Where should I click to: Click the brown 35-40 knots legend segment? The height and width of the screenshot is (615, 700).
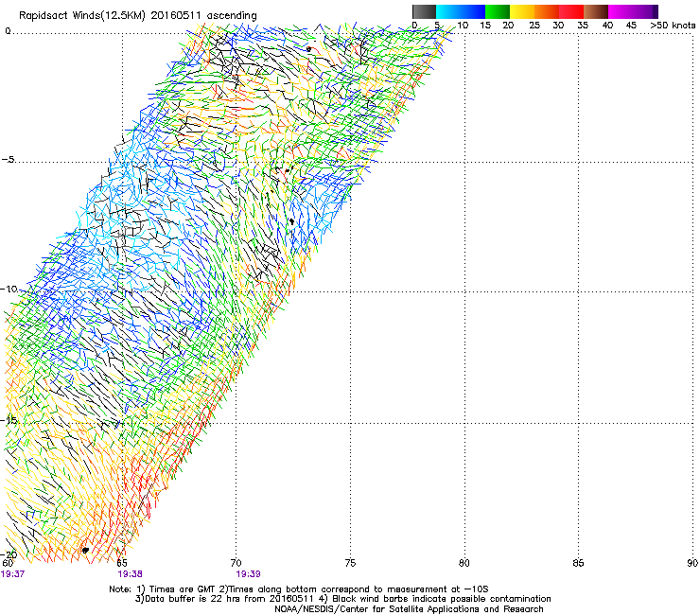(596, 11)
